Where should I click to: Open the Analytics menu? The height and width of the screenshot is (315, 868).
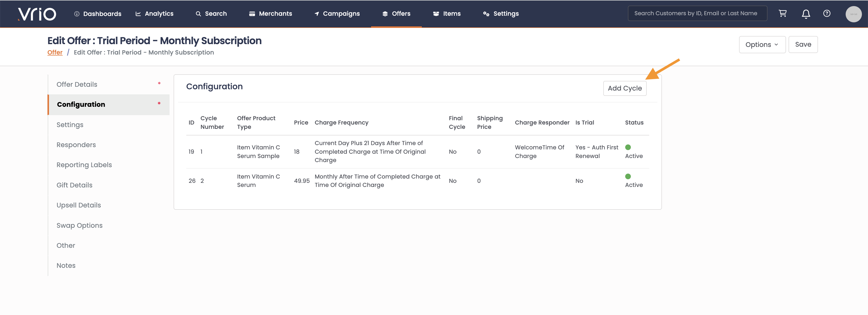(x=154, y=14)
